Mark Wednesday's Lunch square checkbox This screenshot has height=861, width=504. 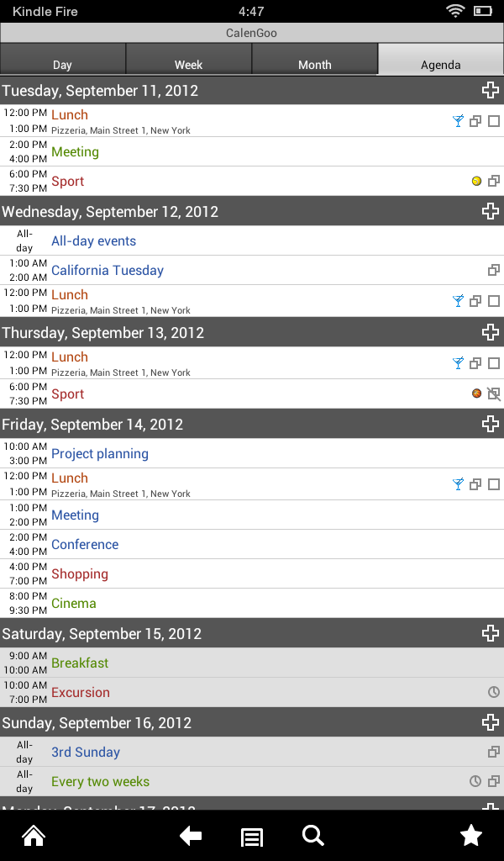click(494, 300)
